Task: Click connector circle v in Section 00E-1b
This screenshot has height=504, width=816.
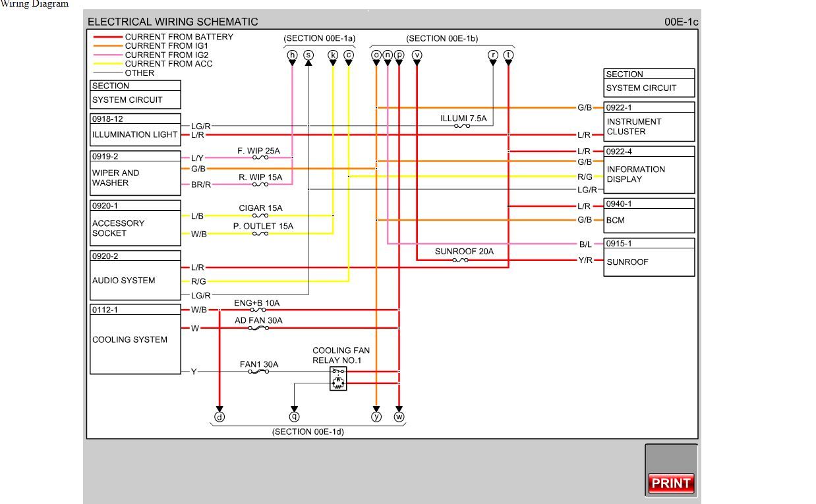Action: coord(417,55)
